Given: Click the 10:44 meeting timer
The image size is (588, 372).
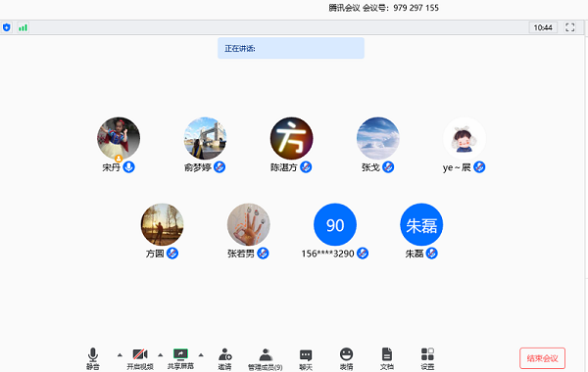Looking at the screenshot, I should tap(543, 27).
